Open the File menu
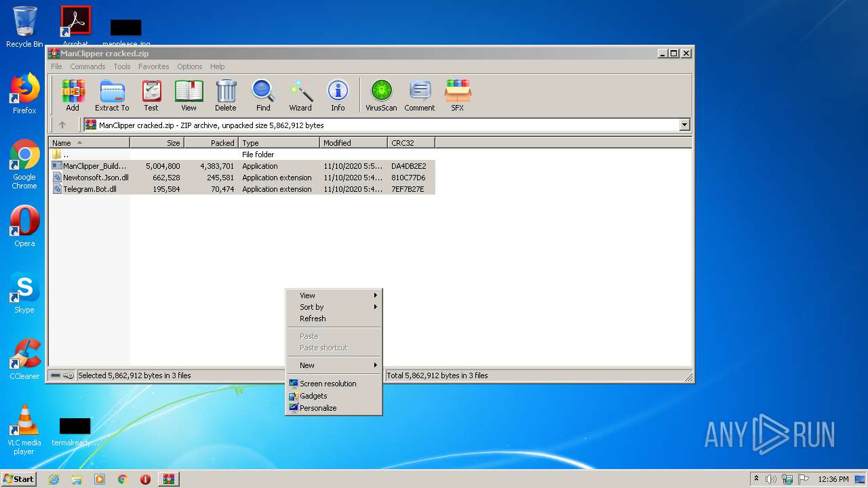The height and width of the screenshot is (488, 868). tap(56, 66)
